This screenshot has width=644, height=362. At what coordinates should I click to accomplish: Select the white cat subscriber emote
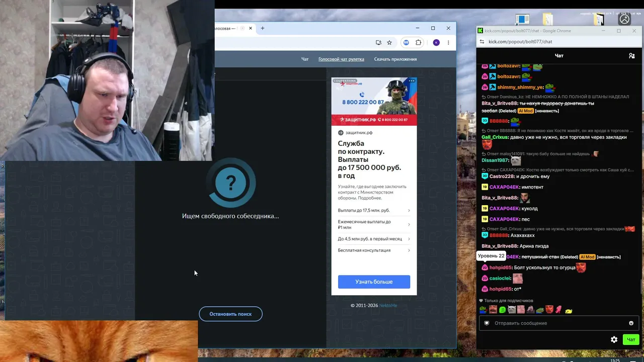(512, 310)
